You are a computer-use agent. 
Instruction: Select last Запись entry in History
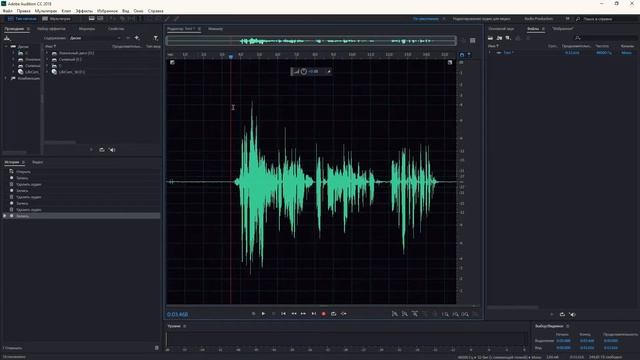click(82, 216)
